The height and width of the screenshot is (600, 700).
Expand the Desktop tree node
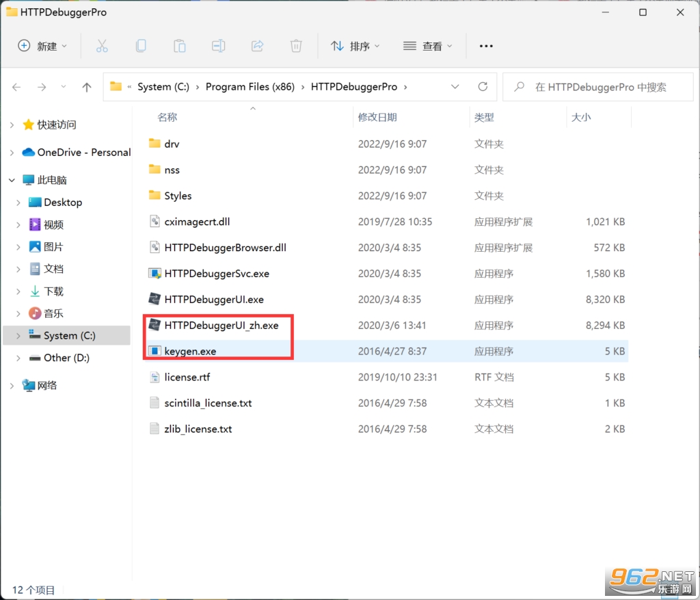click(x=18, y=203)
